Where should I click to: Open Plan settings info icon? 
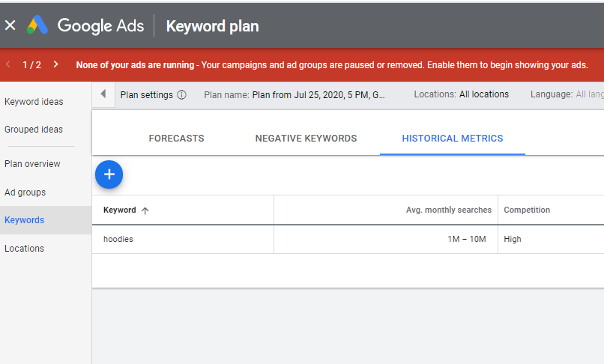pos(181,95)
